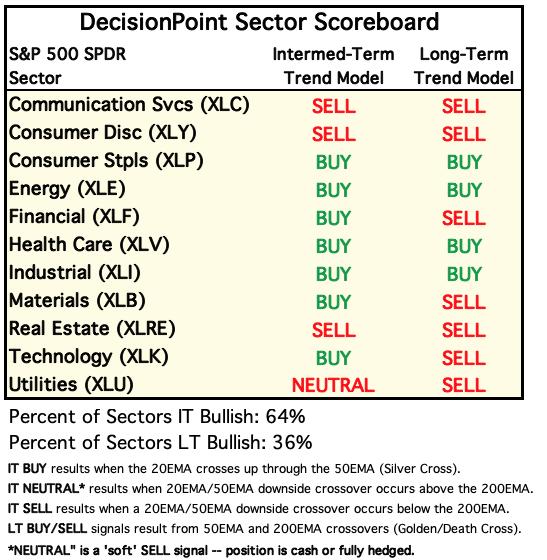Click the NEUTRAL signal for Utilities
This screenshot has height=560, width=547.
click(333, 386)
